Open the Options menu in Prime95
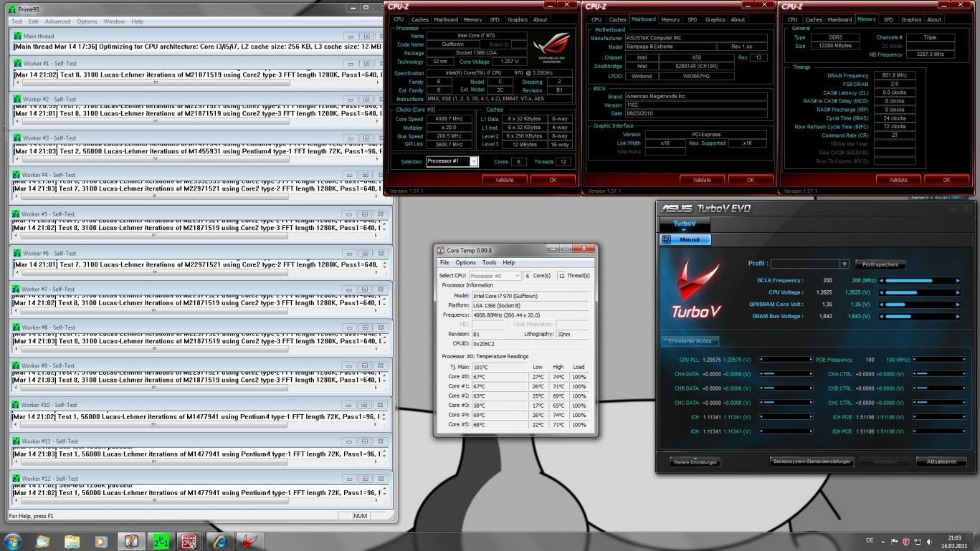Screen dimensions: 980x551 point(87,21)
